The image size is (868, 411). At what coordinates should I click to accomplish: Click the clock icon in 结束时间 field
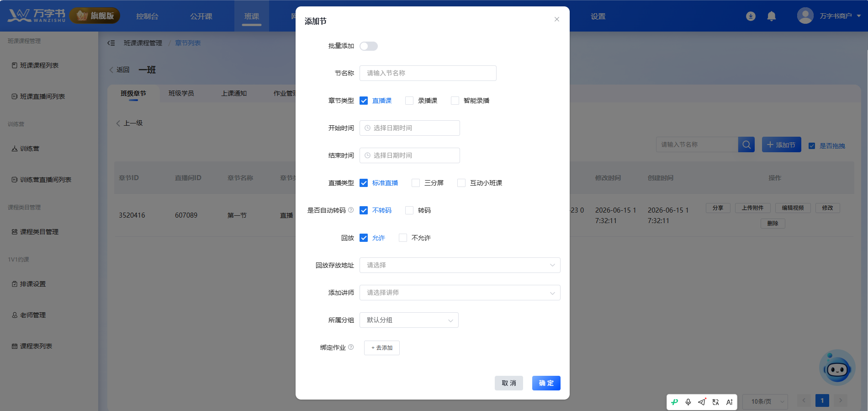point(367,155)
